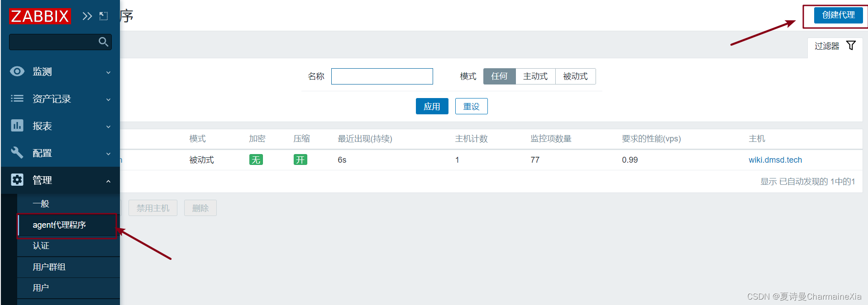This screenshot has width=868, height=305.
Task: Collapse sidebar with double-arrow icon
Action: click(87, 16)
